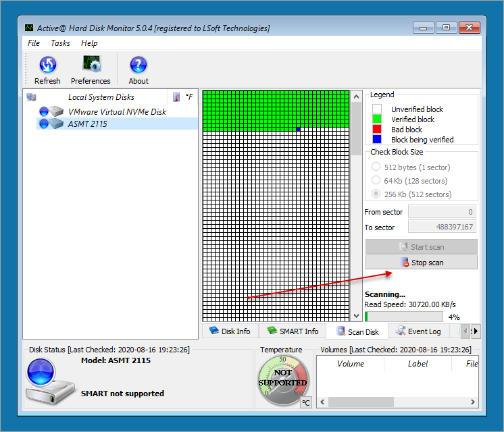Click the Block being verified blue swatch

(377, 139)
